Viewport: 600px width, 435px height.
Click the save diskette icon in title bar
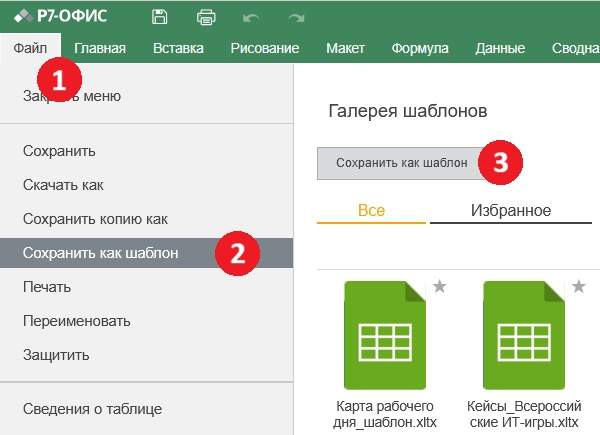pos(159,17)
